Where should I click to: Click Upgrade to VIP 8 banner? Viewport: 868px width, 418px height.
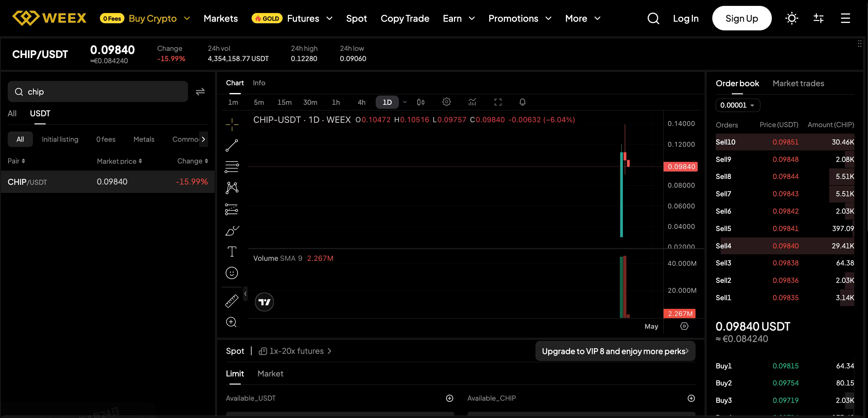coord(615,351)
